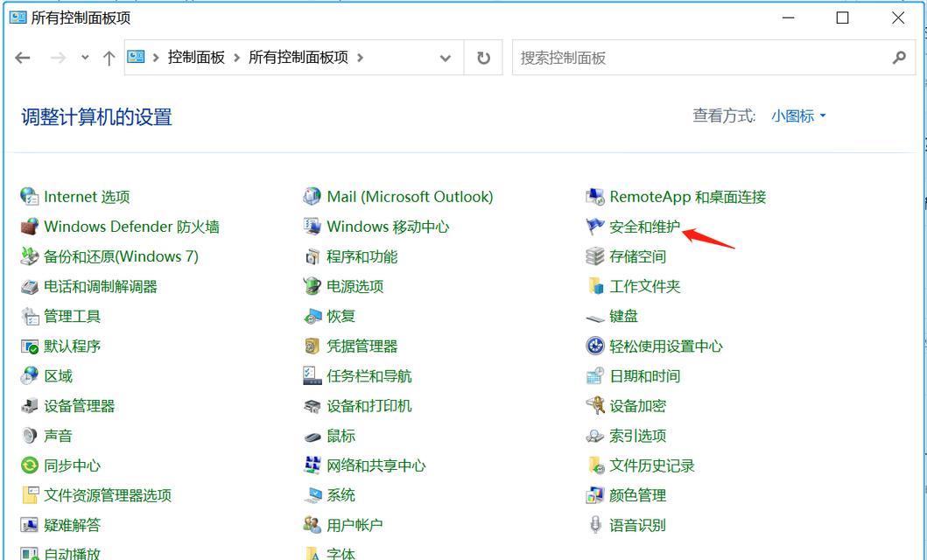Click the Mail (Microsoft Outlook) icon
927x560 pixels.
pos(313,196)
